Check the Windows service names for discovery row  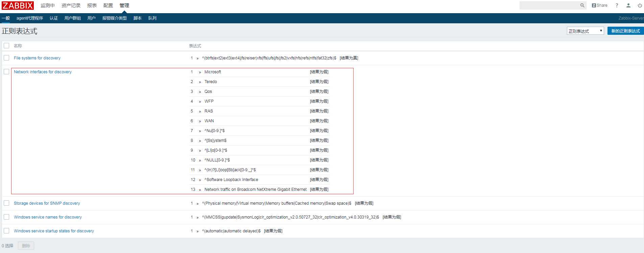point(6,217)
